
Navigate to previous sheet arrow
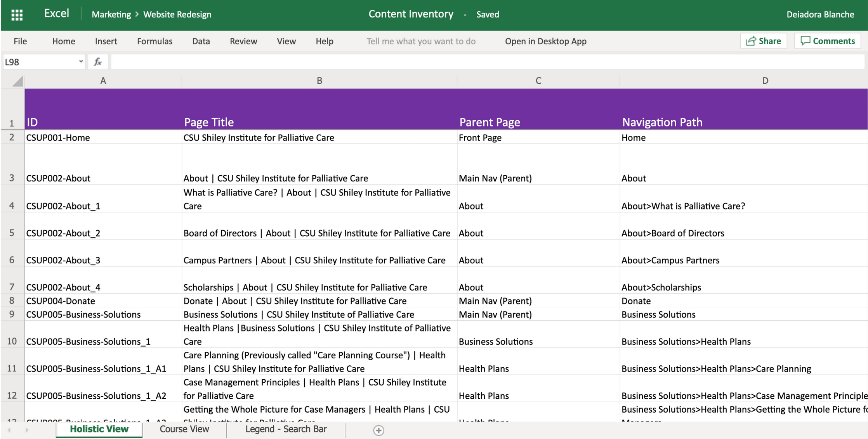[x=9, y=430]
